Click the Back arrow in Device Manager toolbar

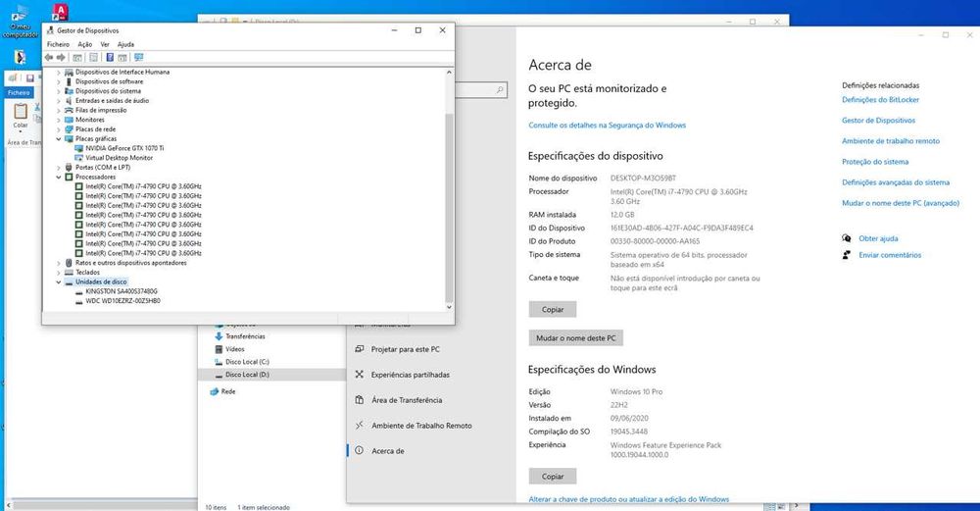[x=49, y=58]
